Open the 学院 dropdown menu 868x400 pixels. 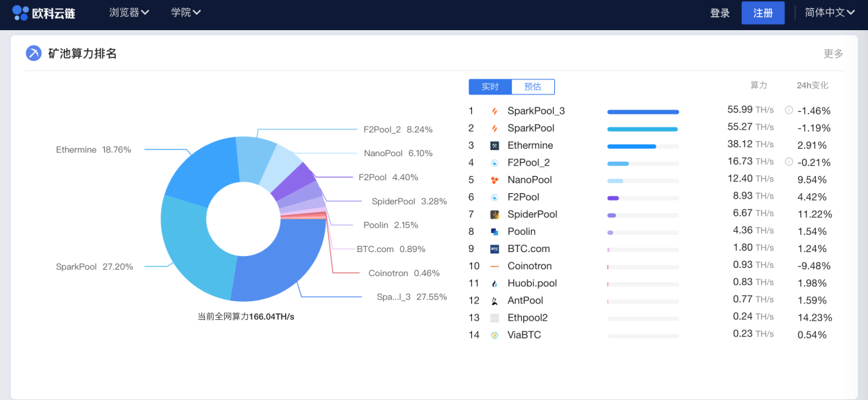click(186, 12)
